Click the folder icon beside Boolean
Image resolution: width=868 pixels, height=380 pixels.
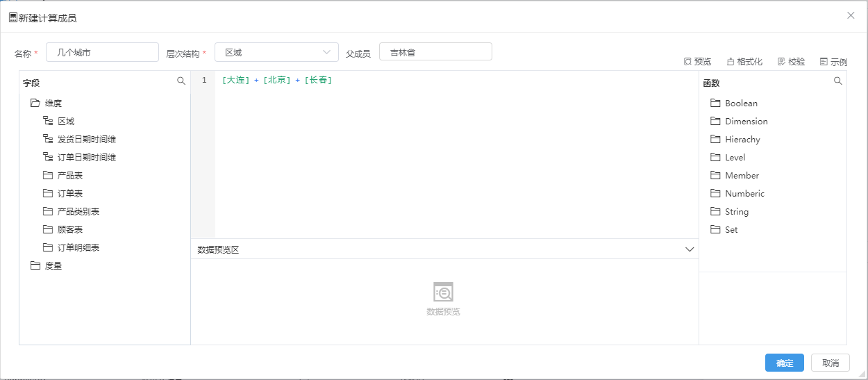tap(715, 103)
